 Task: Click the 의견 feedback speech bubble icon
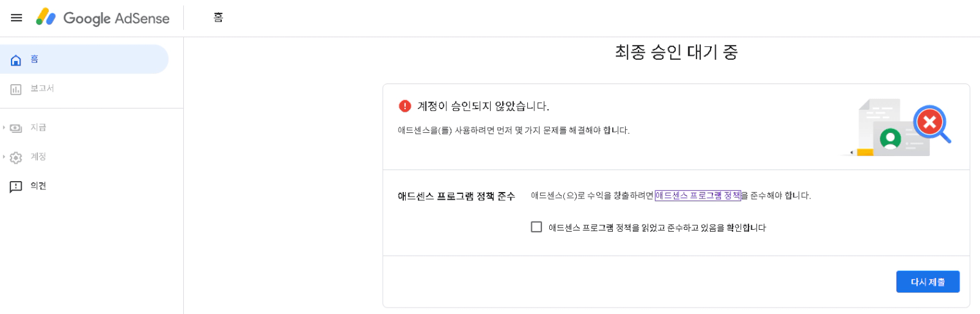[16, 187]
